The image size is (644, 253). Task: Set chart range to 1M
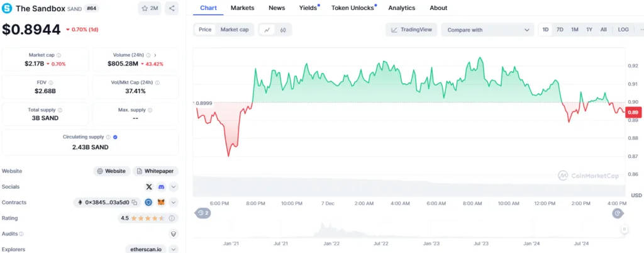(x=575, y=30)
